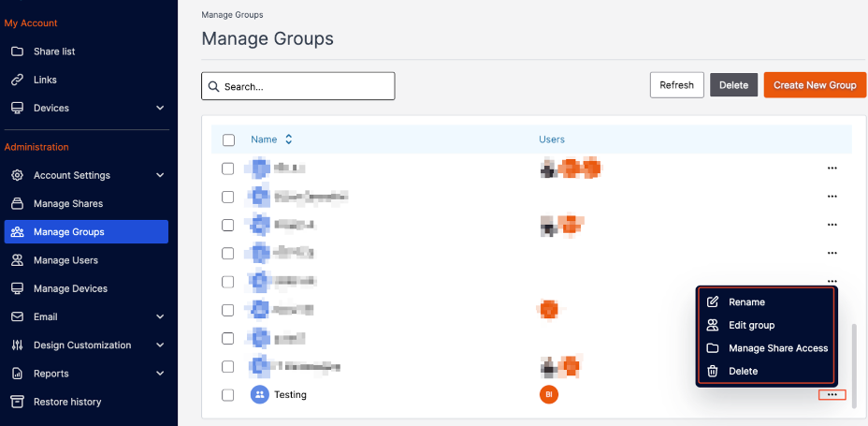Viewport: 868px width, 426px height.
Task: Click the group list vertical scrollbar
Action: point(854,366)
